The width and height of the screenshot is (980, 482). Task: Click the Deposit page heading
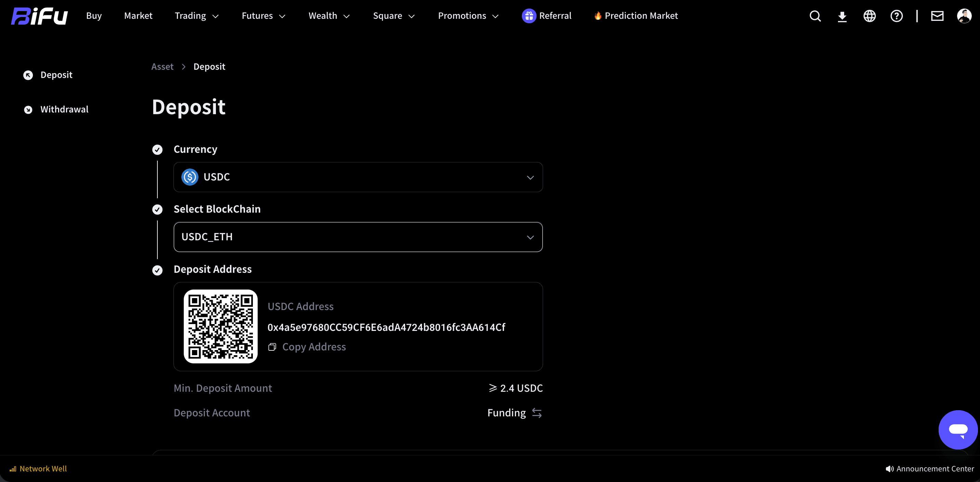[189, 107]
